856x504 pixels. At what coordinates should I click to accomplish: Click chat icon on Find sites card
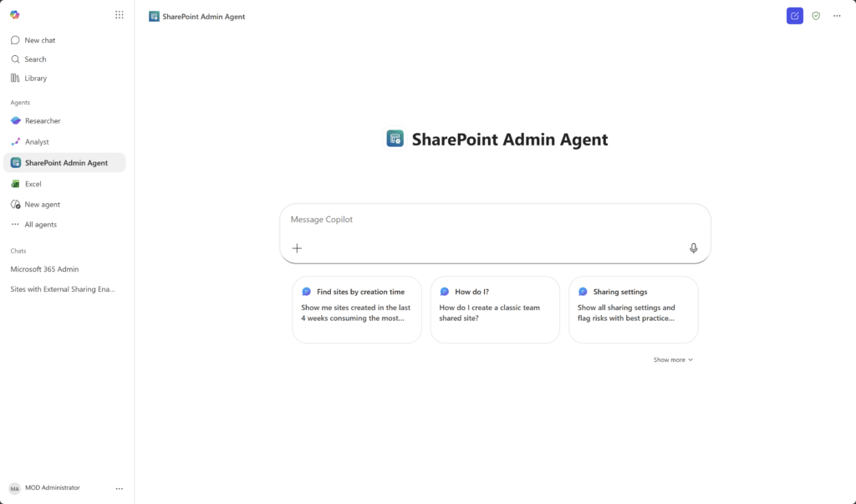307,292
